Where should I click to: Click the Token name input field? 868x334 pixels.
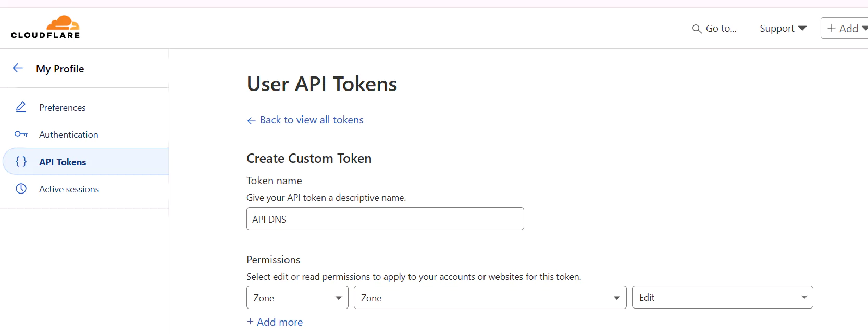click(x=385, y=219)
